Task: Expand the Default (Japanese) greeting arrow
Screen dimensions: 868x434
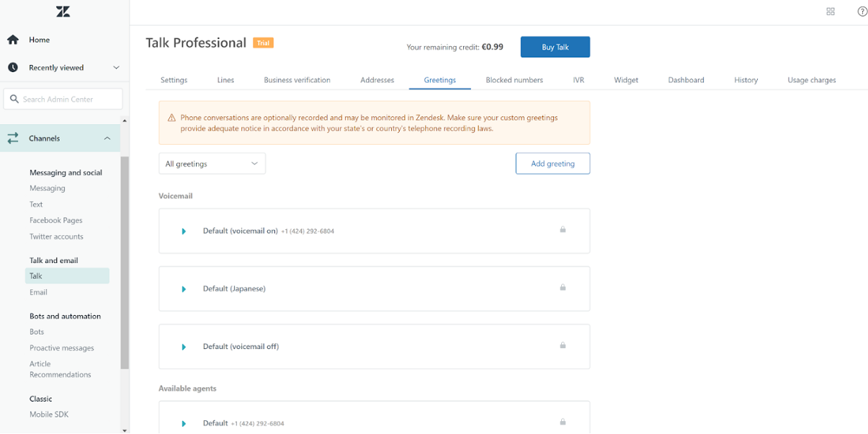Action: [x=184, y=289]
